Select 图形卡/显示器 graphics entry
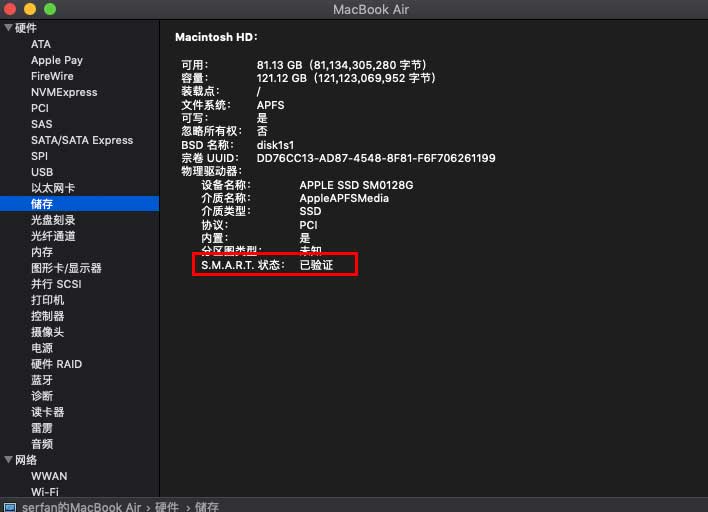The height and width of the screenshot is (512, 708). click(x=66, y=268)
